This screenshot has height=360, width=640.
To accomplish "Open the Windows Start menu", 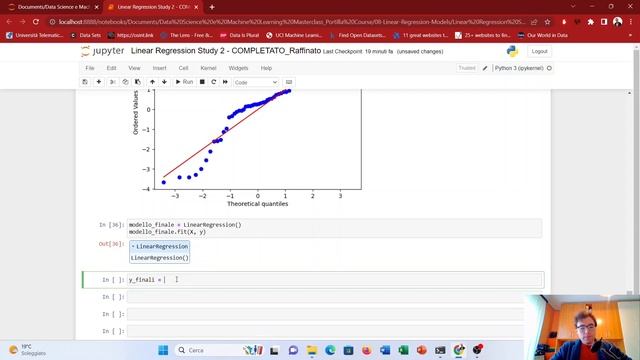I will point(163,350).
